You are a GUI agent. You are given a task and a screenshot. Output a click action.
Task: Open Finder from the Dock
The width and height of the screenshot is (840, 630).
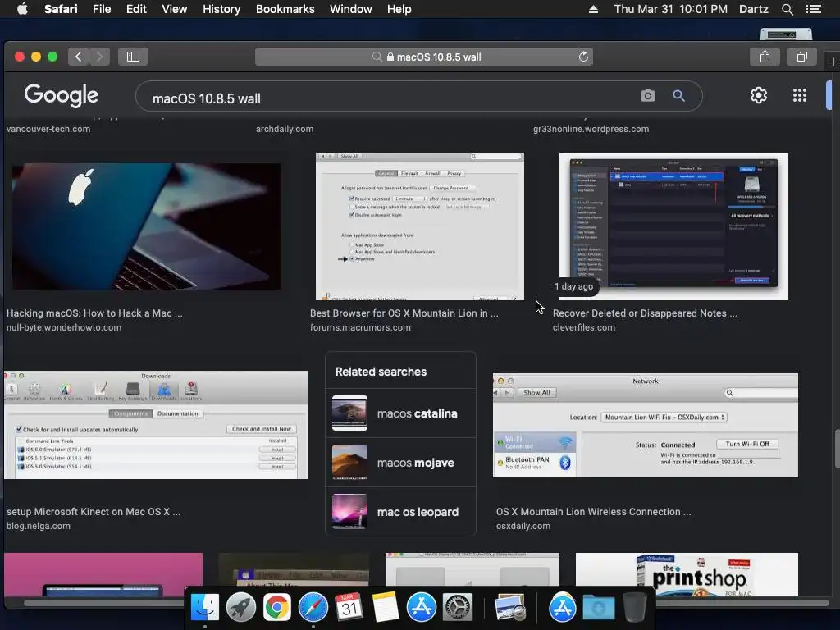[x=205, y=608]
